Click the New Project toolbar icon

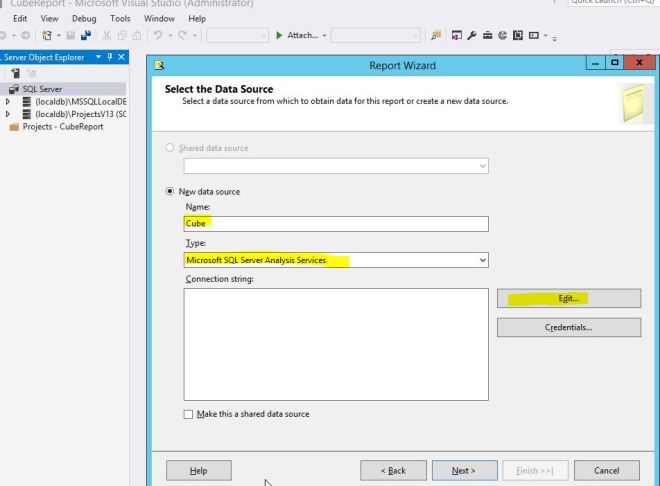tap(46, 36)
